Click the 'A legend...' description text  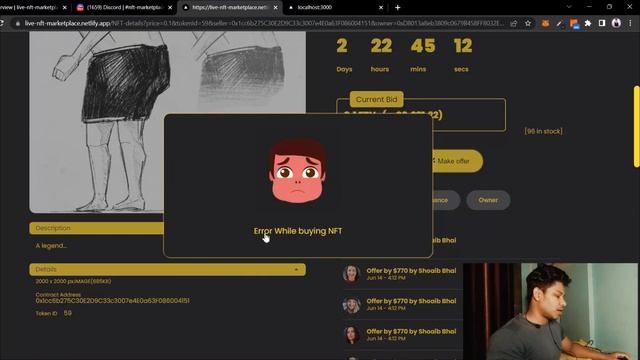(x=51, y=246)
